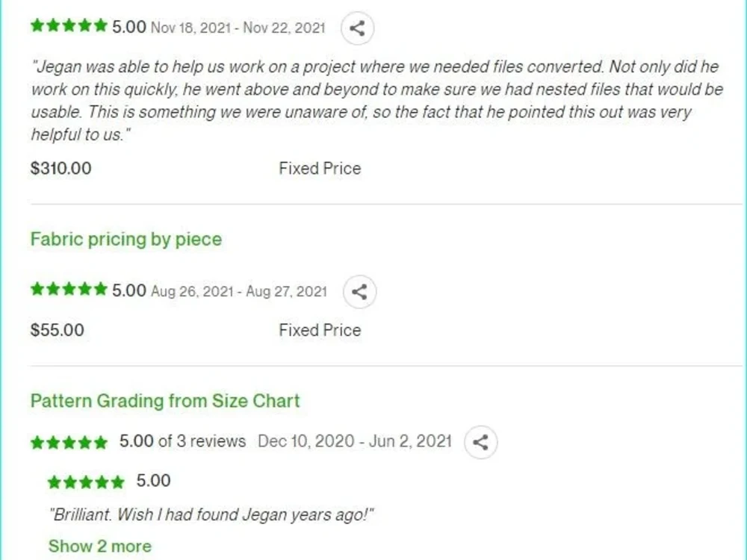This screenshot has height=560, width=747.
Task: Click star rating for Aug 26, 2021 job
Action: (x=69, y=289)
